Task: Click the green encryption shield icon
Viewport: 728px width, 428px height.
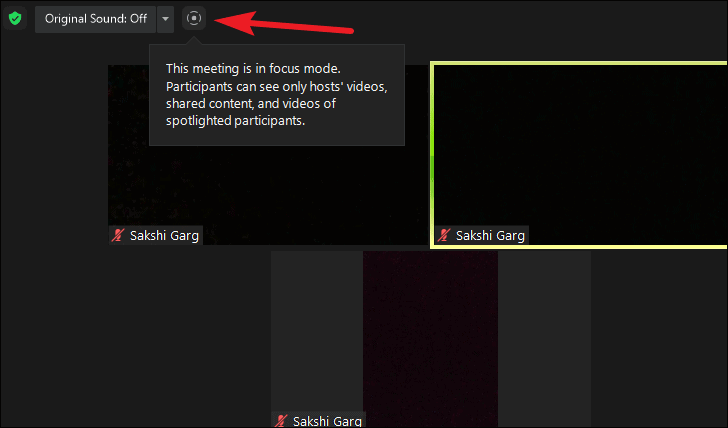Action: click(x=15, y=19)
